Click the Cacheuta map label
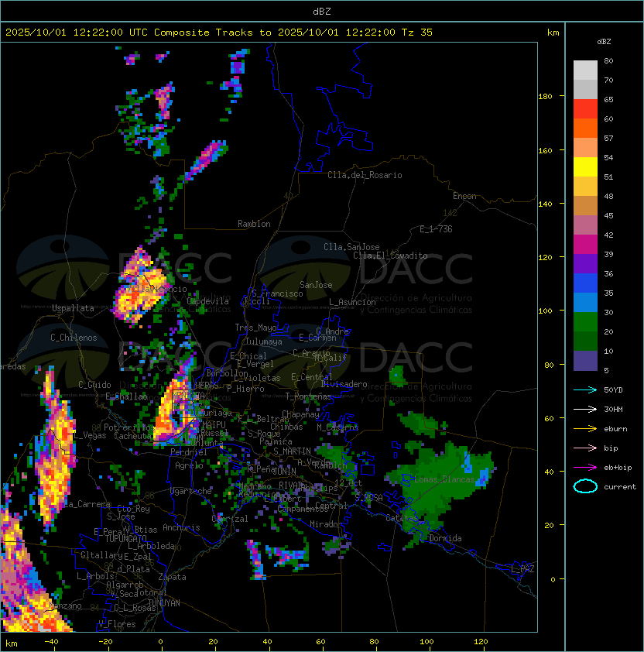 point(132,436)
